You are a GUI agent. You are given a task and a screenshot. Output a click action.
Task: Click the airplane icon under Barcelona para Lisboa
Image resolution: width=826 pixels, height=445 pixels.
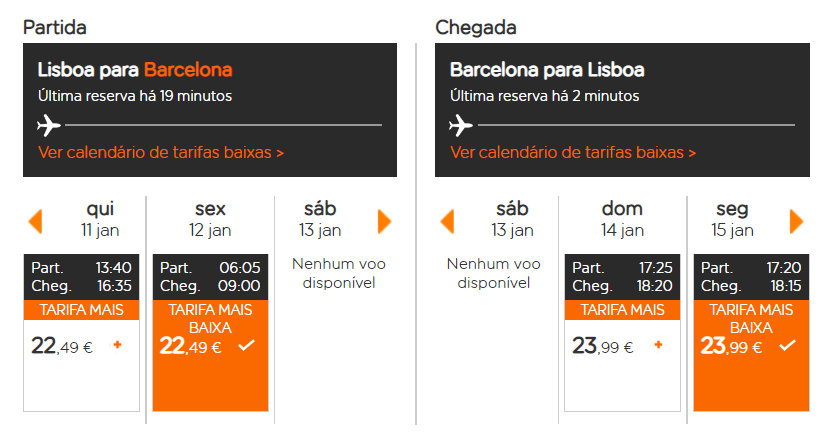point(461,125)
